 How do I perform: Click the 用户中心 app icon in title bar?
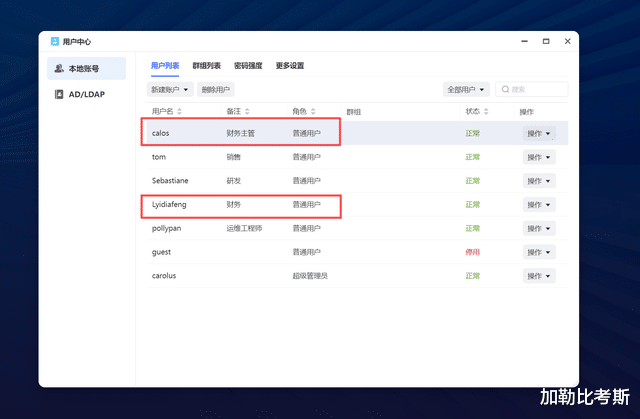coord(55,42)
